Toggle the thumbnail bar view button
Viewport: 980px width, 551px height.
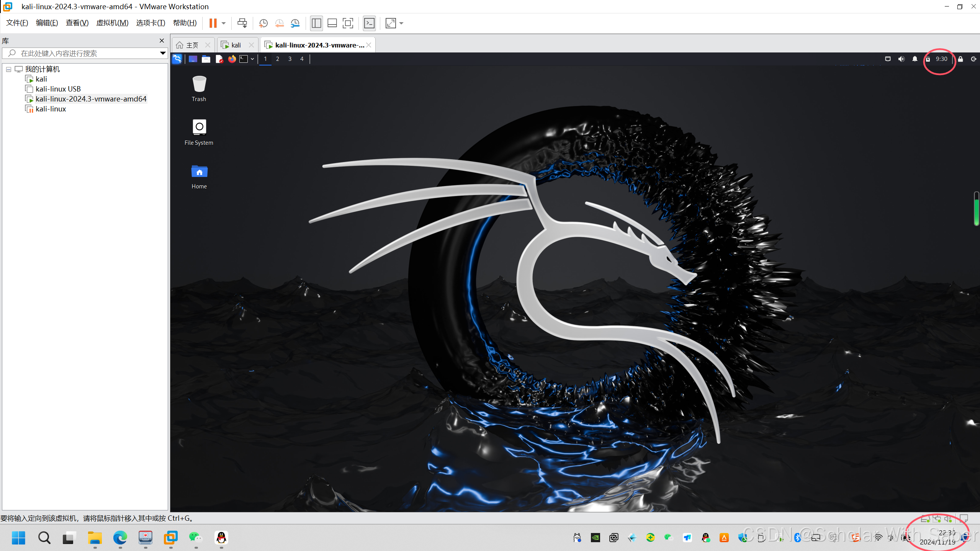pyautogui.click(x=332, y=23)
